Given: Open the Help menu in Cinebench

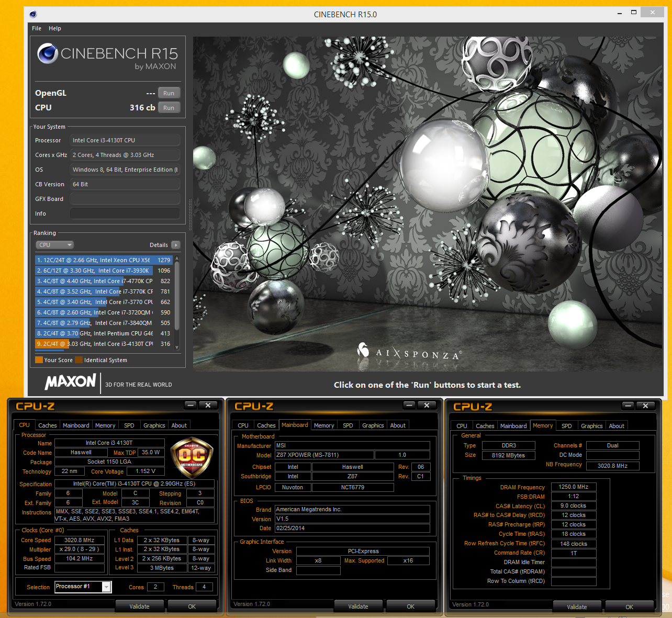Looking at the screenshot, I should coord(55,28).
